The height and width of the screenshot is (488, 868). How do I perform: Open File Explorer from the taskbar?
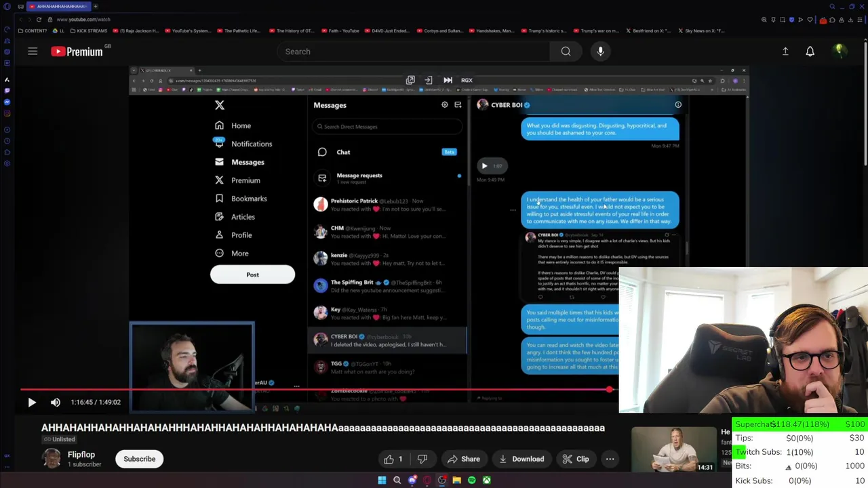[456, 480]
